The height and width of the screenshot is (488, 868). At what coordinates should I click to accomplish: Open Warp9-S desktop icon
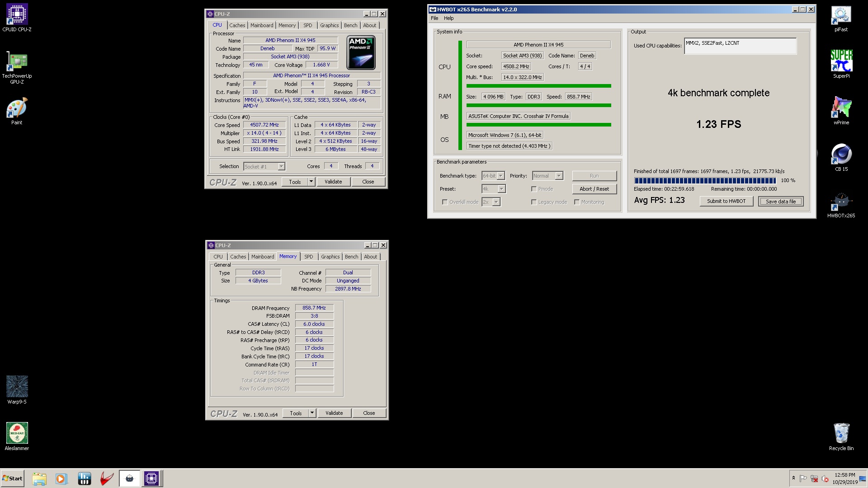click(x=17, y=390)
